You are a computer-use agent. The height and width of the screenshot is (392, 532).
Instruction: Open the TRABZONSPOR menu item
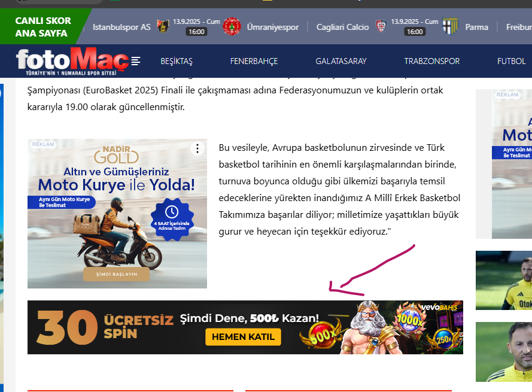pyautogui.click(x=432, y=62)
